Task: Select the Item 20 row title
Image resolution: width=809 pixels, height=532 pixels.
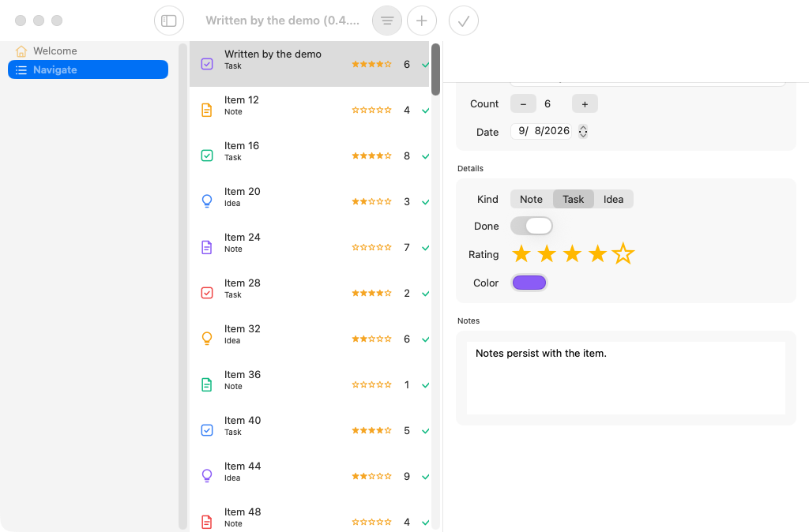Action: pyautogui.click(x=242, y=192)
